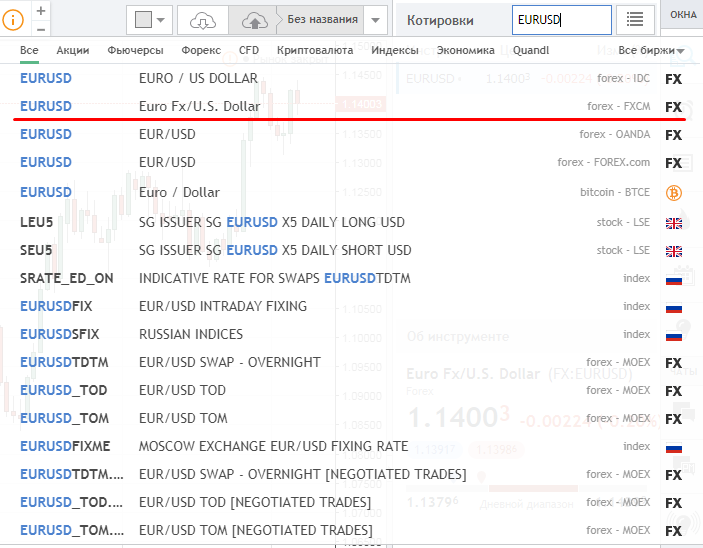
Task: Open the Все биржи exchange dropdown
Action: (x=651, y=50)
